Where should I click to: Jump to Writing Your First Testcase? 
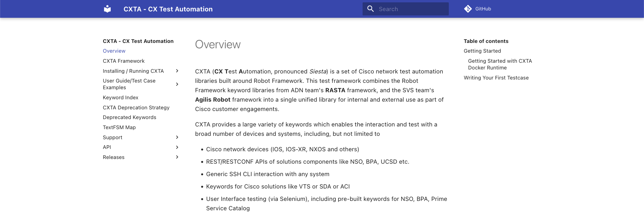(496, 78)
